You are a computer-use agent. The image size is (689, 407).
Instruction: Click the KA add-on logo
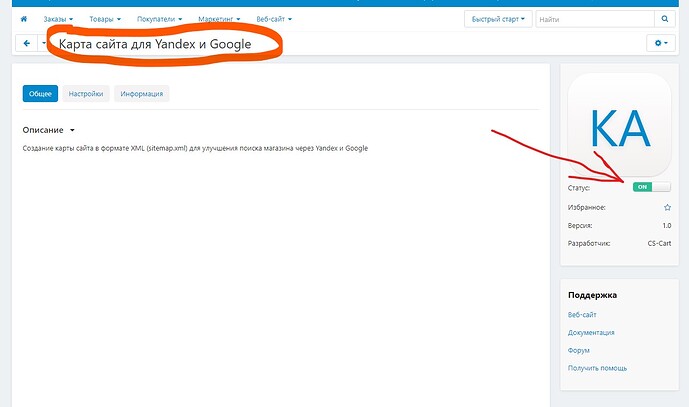pyautogui.click(x=619, y=125)
